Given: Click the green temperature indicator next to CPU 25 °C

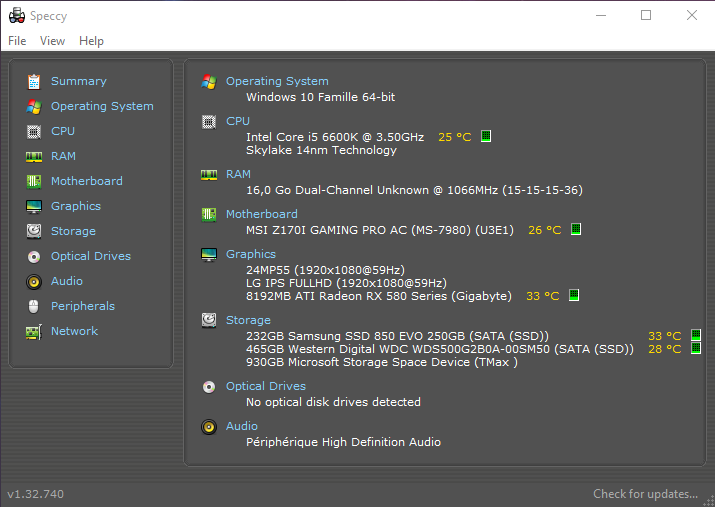Looking at the screenshot, I should 486,136.
